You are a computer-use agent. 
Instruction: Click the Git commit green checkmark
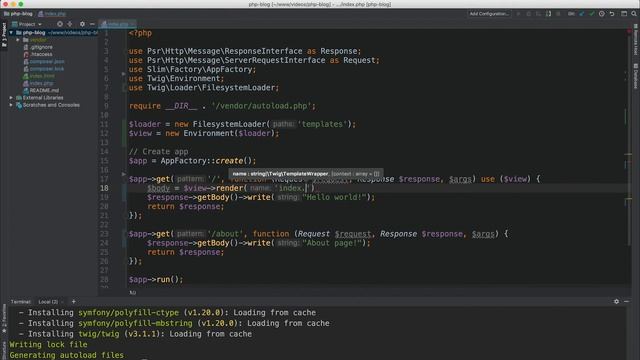point(592,14)
